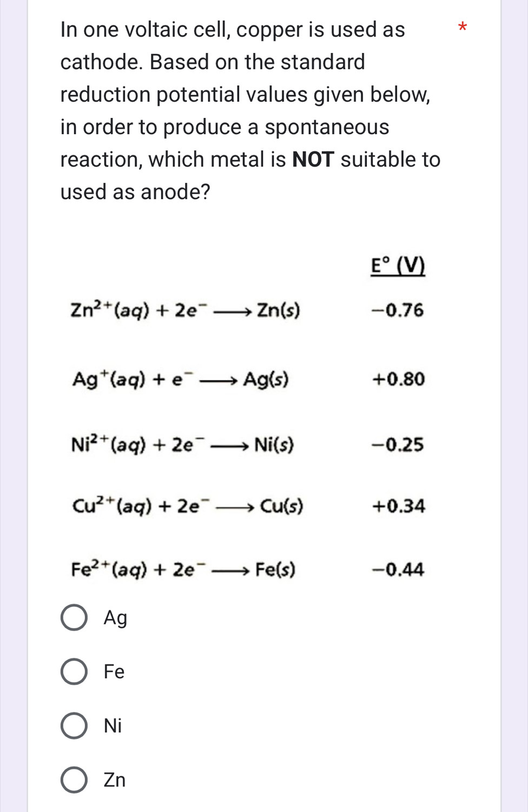Click the +0.34 potential value

click(x=399, y=506)
